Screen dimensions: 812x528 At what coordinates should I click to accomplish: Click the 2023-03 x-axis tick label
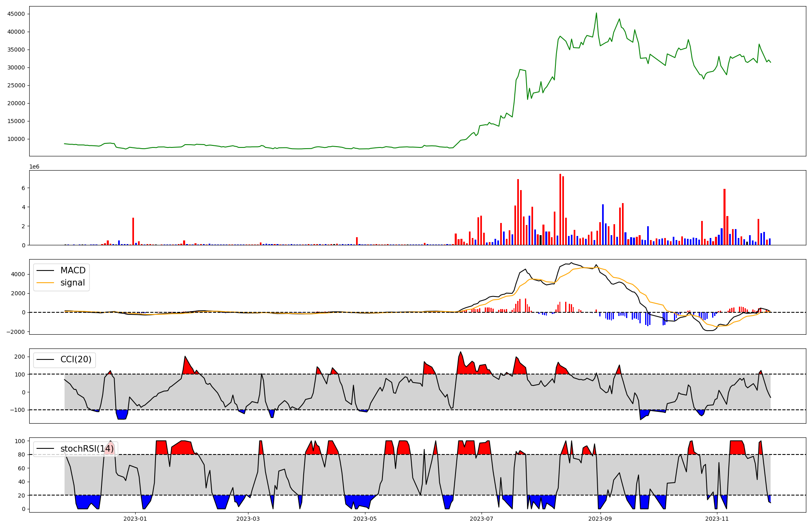tap(248, 519)
